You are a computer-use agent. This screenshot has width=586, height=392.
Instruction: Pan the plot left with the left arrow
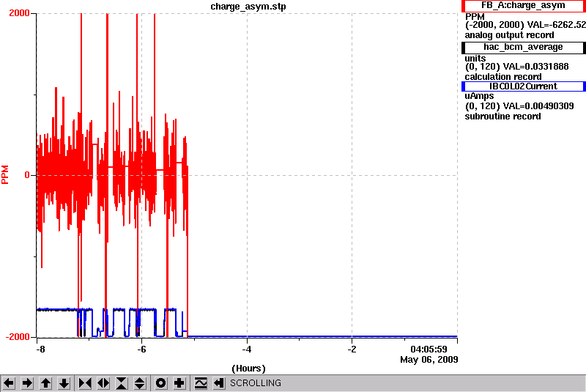pyautogui.click(x=9, y=383)
